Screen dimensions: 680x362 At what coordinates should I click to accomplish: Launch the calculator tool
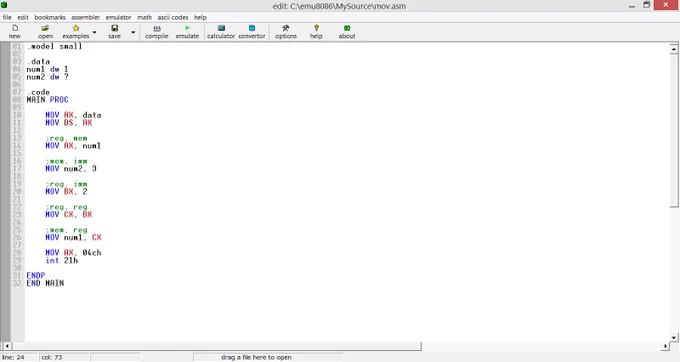point(221,32)
